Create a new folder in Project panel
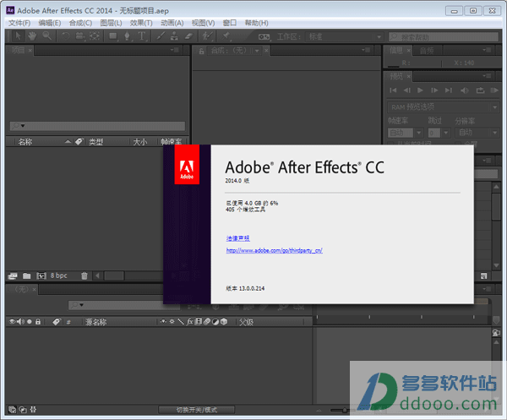Viewport: 507px width, 420px height. coord(27,275)
